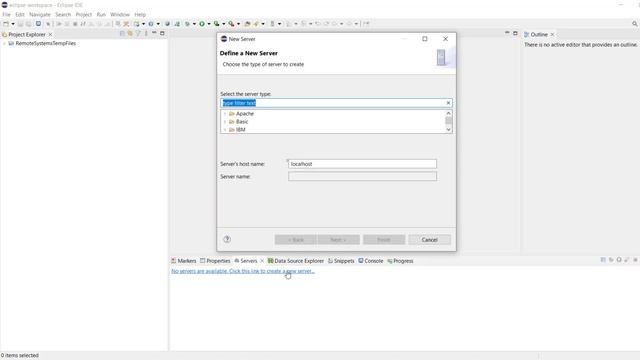Click server list scrollbar down arrow
Image resolution: width=640 pixels, height=360 pixels.
click(449, 129)
